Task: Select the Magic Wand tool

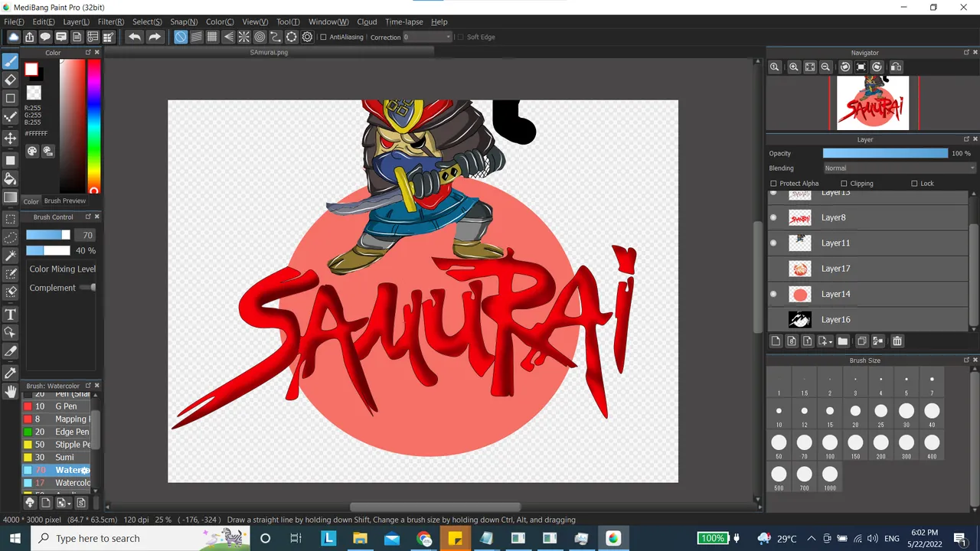Action: 11,256
